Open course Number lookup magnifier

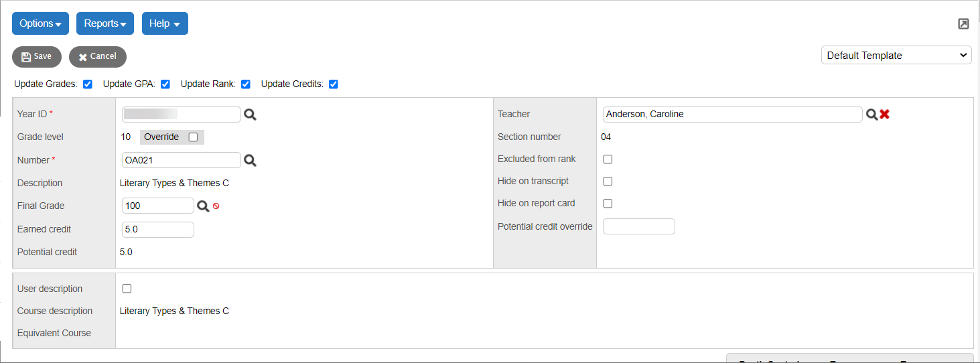pyautogui.click(x=250, y=160)
